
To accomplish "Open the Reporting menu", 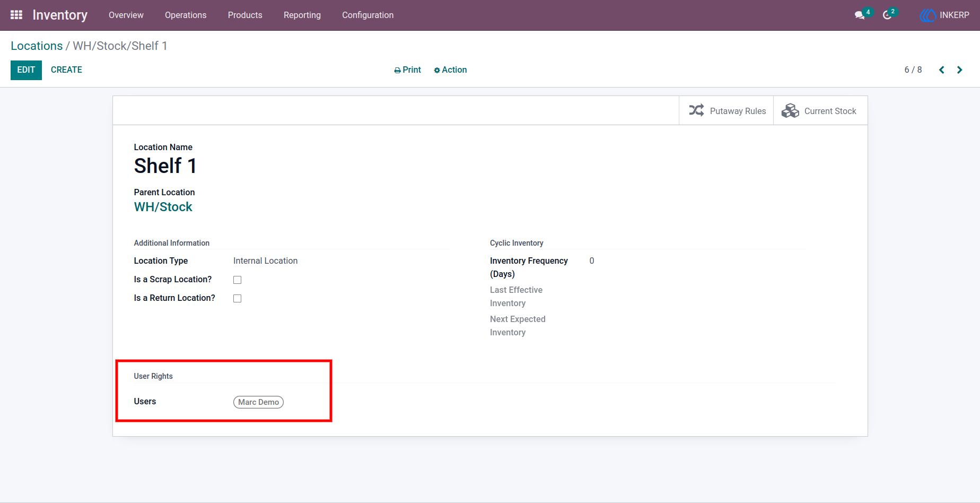I will tap(302, 15).
